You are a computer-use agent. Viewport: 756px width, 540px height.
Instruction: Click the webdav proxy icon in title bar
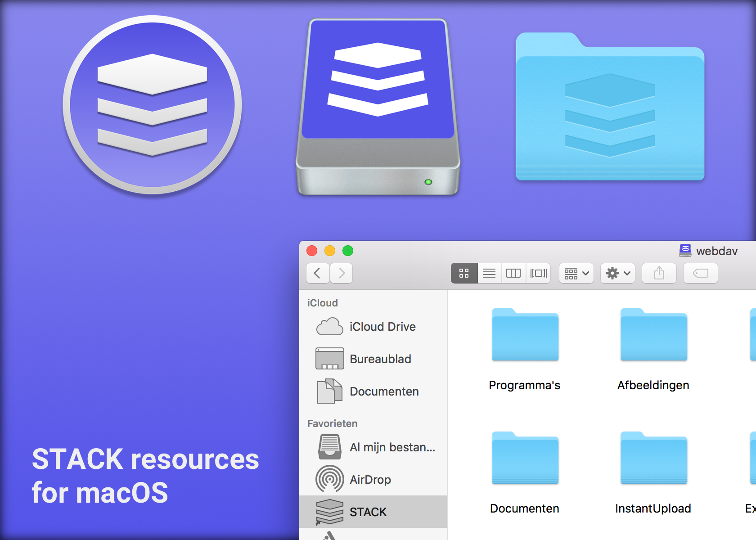685,251
